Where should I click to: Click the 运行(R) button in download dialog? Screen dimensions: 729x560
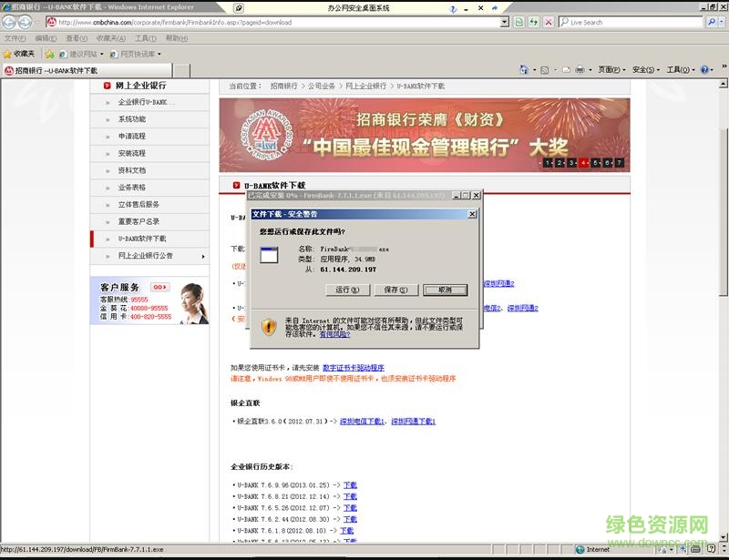(x=347, y=290)
